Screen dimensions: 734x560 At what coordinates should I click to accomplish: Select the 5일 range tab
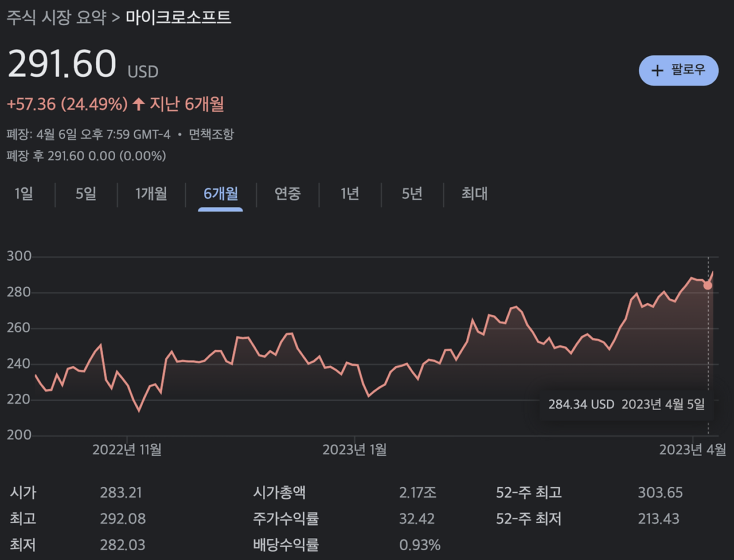click(x=86, y=194)
